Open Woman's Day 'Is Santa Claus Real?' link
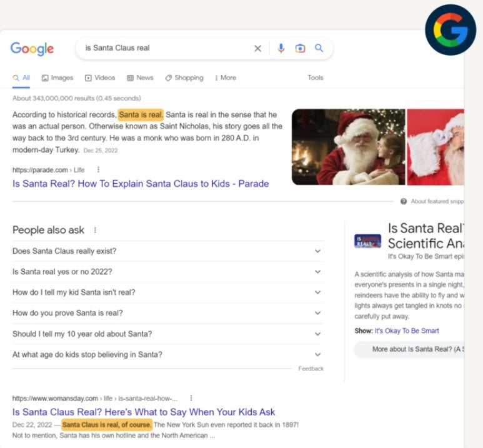 click(144, 412)
